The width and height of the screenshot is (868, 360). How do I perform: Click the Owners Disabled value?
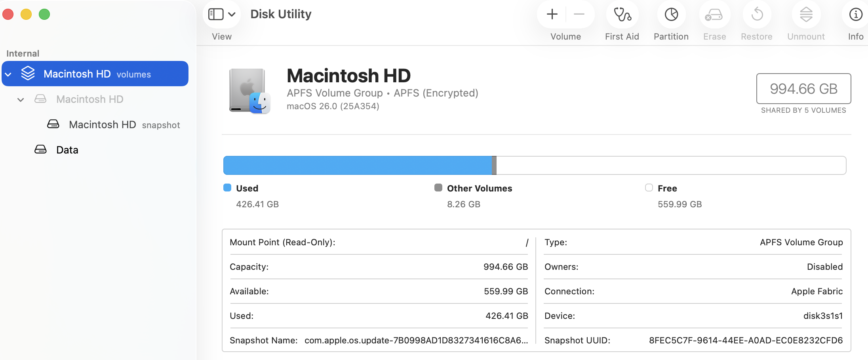(x=825, y=267)
